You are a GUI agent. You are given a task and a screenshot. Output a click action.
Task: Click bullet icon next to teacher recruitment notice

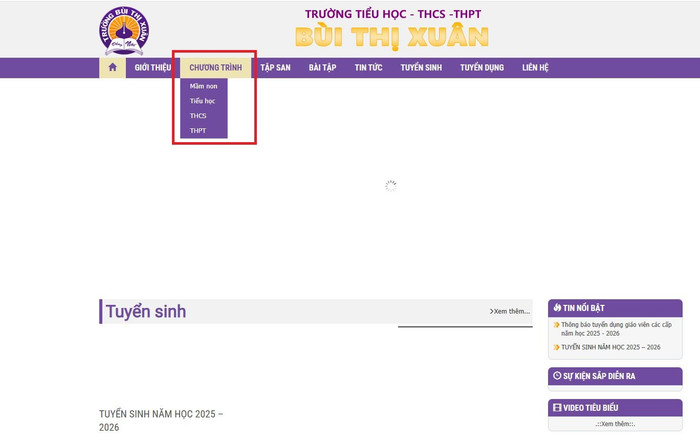pos(556,325)
